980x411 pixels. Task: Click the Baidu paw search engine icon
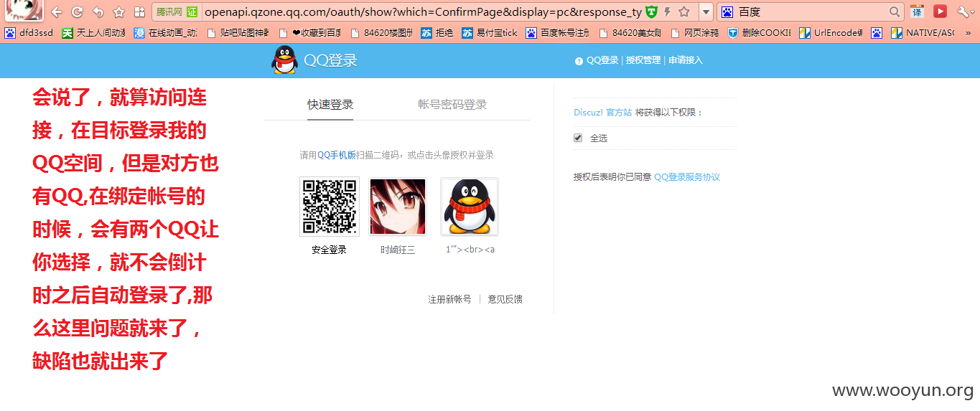pos(727,12)
